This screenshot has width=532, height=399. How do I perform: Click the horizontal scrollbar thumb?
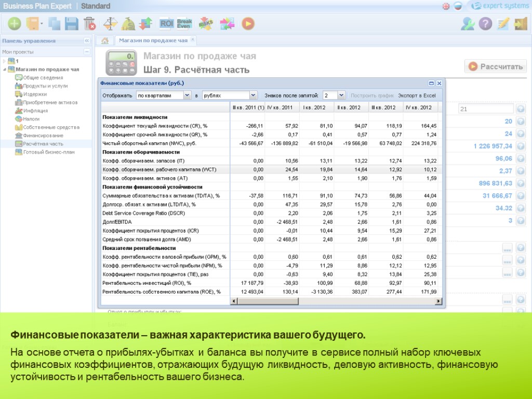pos(268,301)
